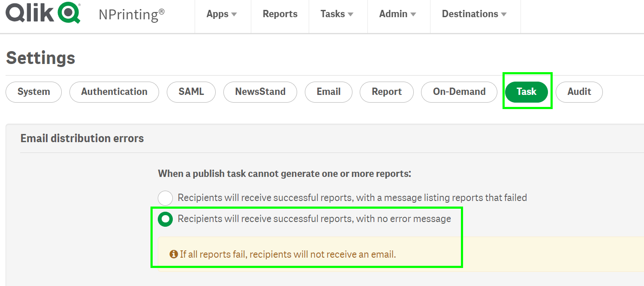Screen dimensions: 644x286
Task: Switch to the System settings tab
Action: click(33, 91)
